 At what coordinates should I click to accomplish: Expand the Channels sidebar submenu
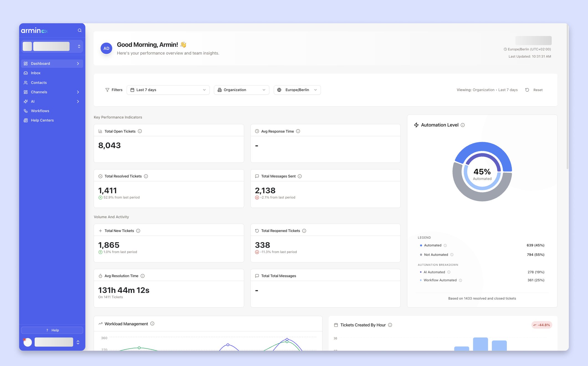78,92
